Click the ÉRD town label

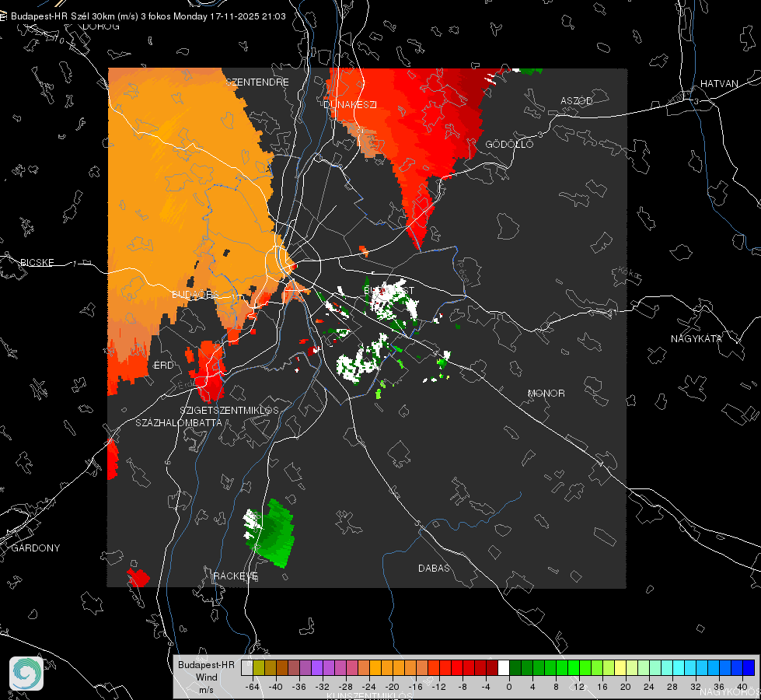click(163, 366)
